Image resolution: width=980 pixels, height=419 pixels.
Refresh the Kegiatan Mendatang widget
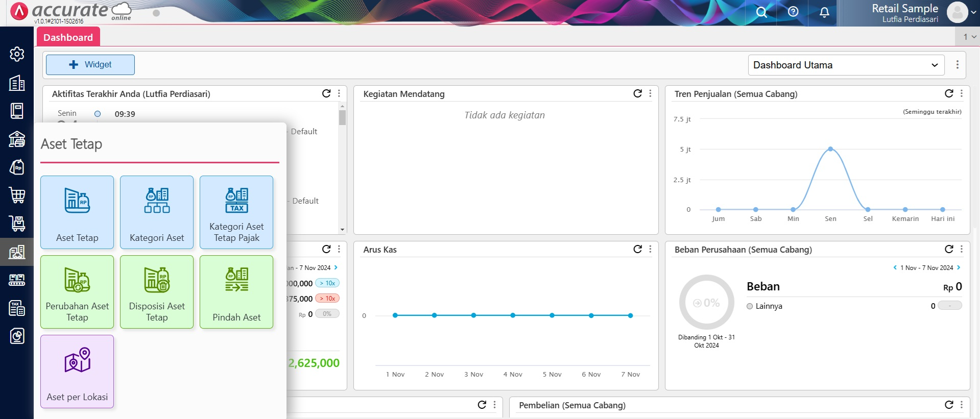(637, 93)
